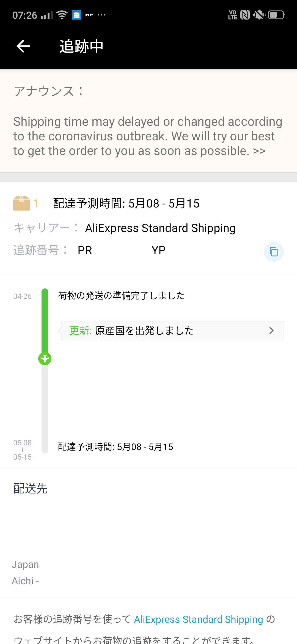
Task: Expand the 原産国を出発しました update chevron
Action: pyautogui.click(x=271, y=331)
